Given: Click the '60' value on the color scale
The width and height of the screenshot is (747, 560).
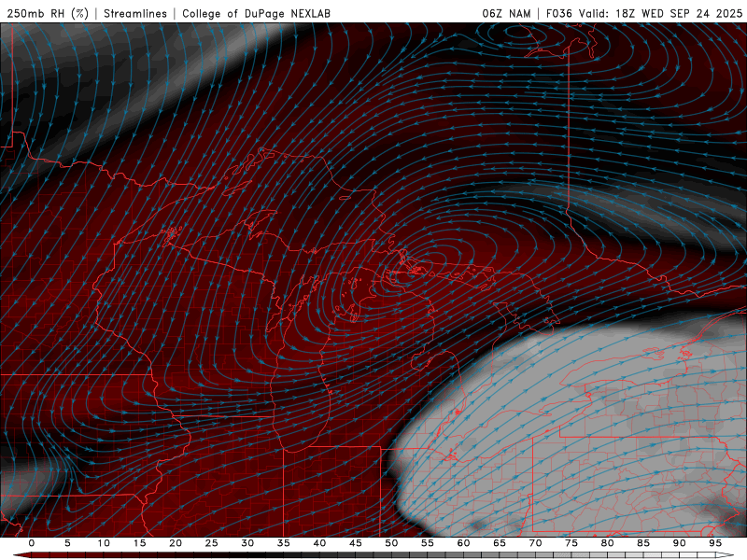Looking at the screenshot, I should [463, 543].
